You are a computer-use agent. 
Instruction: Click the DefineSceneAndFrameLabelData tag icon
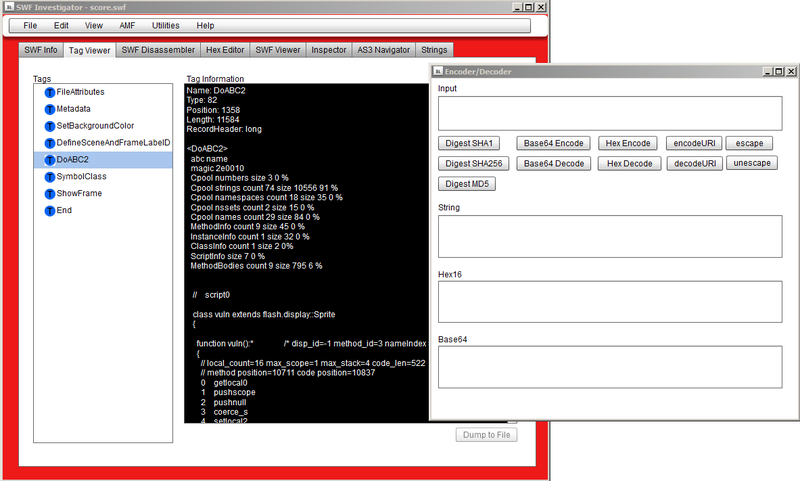click(x=49, y=143)
